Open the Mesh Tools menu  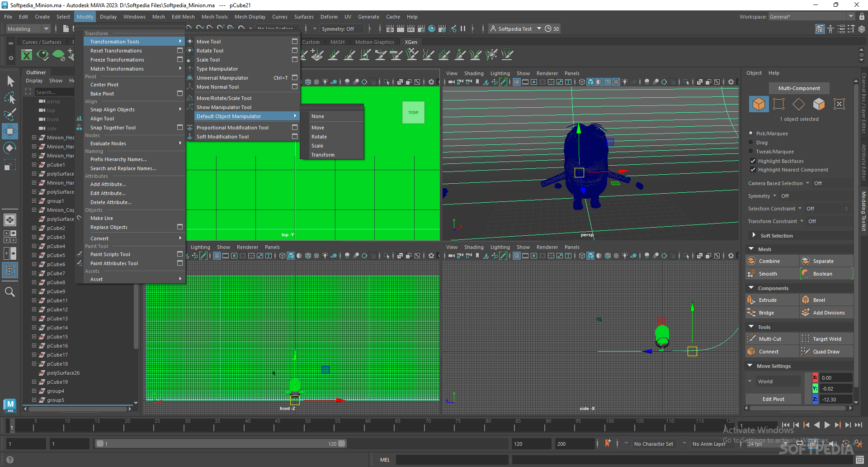tap(215, 17)
